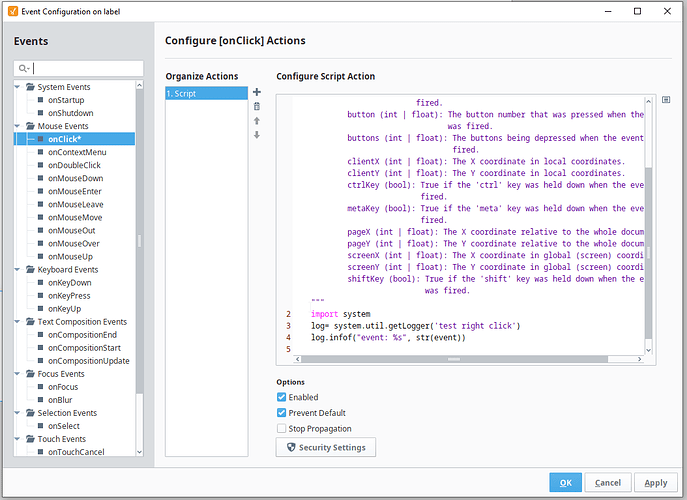Screen dimensions: 687x500
Task: Move the action down with arrow icon
Action: [257, 135]
